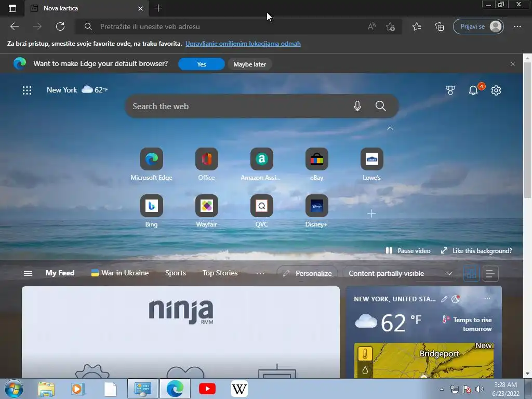Open the Lowe's quick link
This screenshot has height=399, width=532.
pos(372,165)
